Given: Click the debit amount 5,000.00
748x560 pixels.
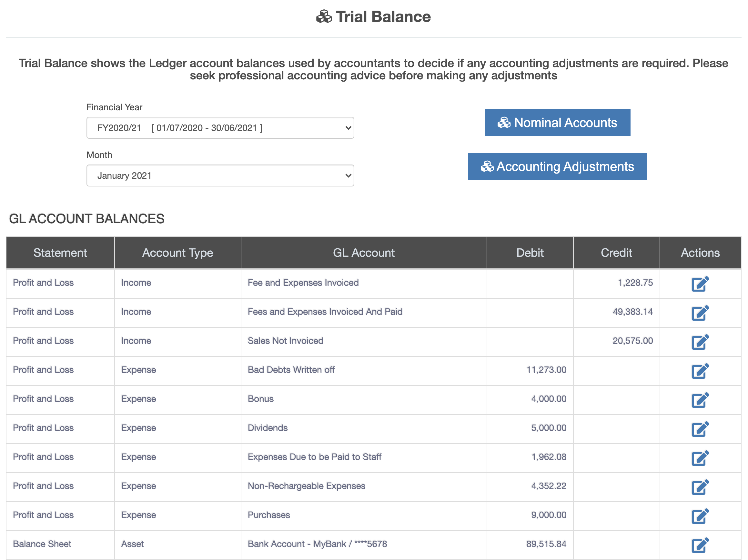Looking at the screenshot, I should 549,428.
